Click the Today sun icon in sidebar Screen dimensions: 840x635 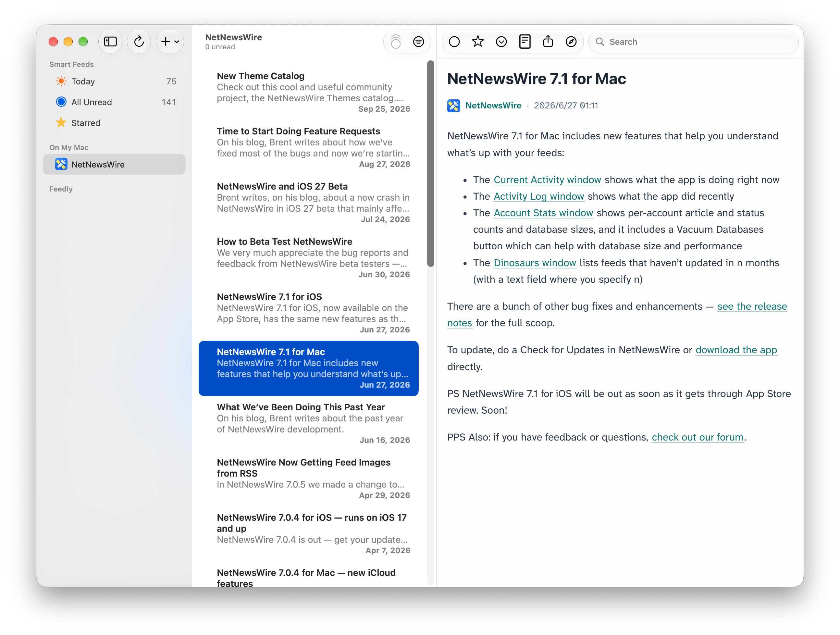61,81
